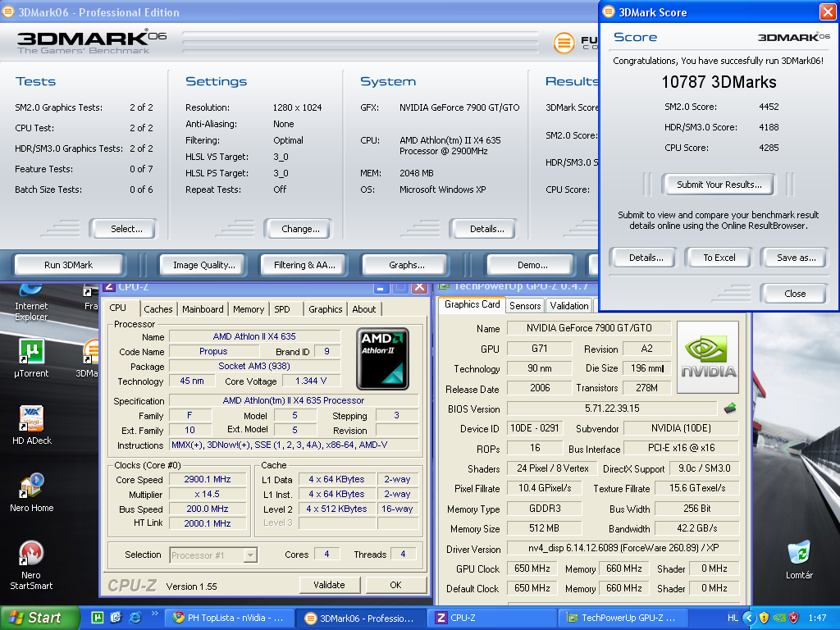Screen dimensions: 840x630
Task: Click Save as in score dialog
Action: 796,258
